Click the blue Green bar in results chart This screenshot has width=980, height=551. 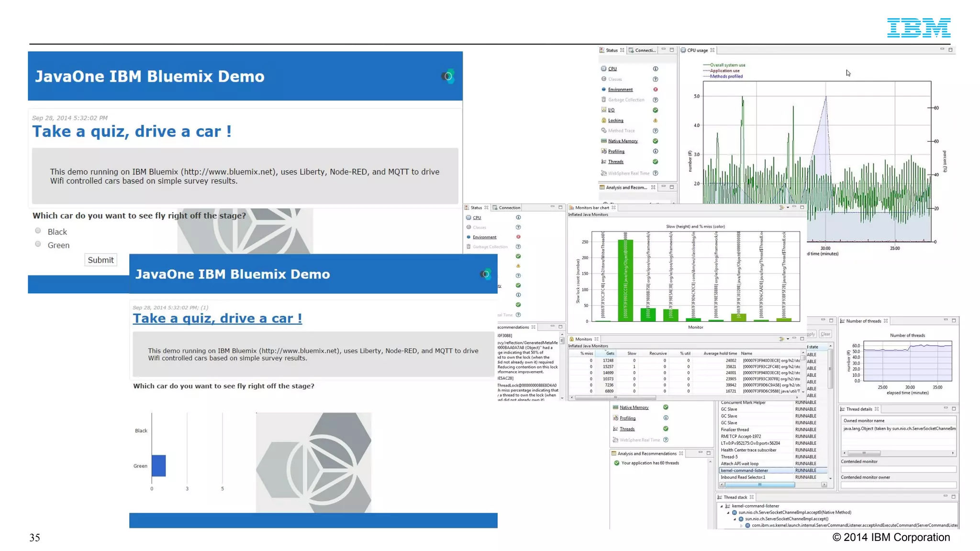coord(158,465)
